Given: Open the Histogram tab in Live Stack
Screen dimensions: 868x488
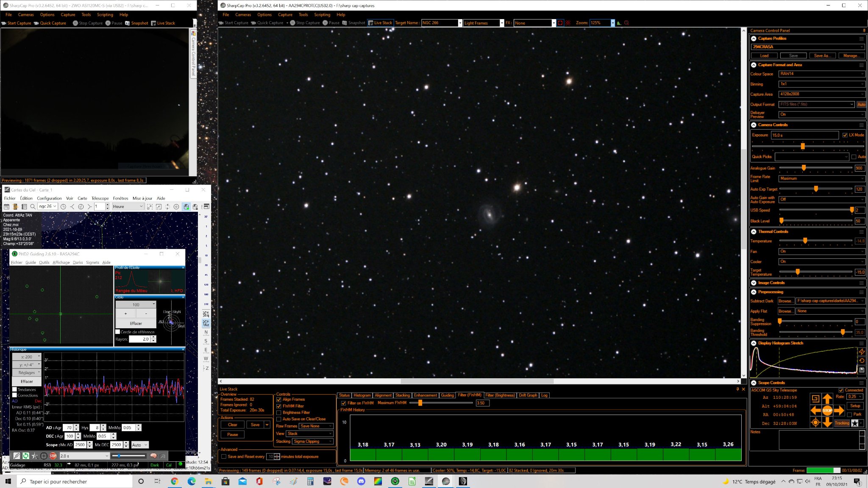Looking at the screenshot, I should point(362,395).
